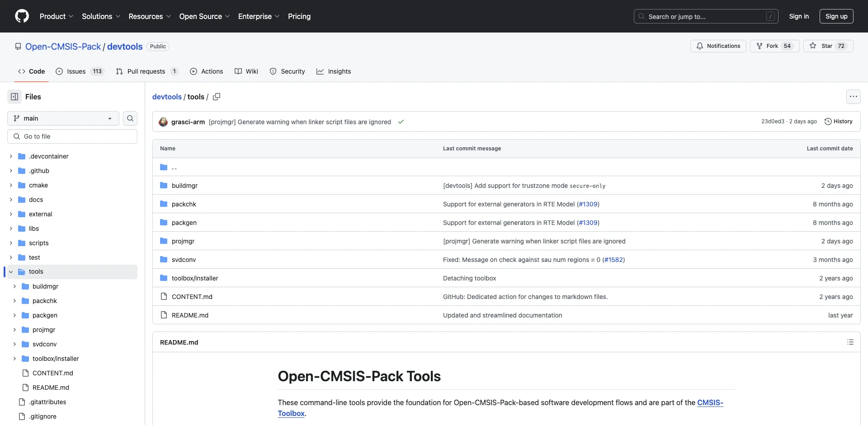Expand the libs folder chevron

11,229
